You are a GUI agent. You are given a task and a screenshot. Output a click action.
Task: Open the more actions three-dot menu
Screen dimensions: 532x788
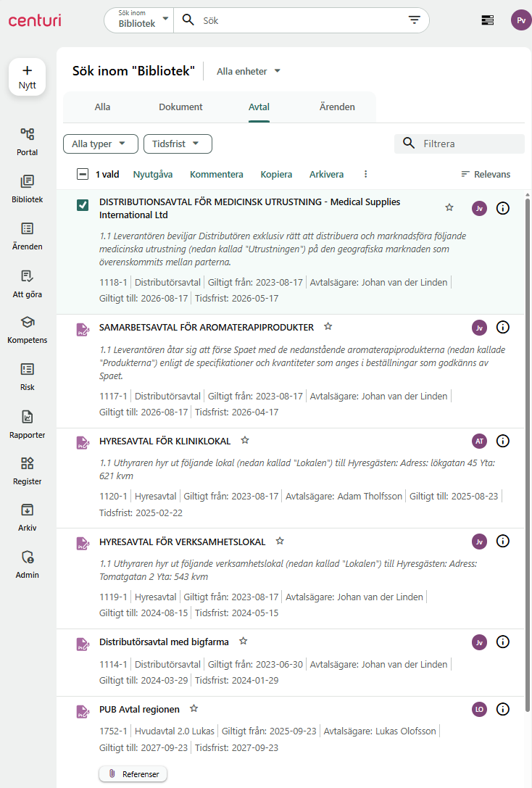coord(365,175)
